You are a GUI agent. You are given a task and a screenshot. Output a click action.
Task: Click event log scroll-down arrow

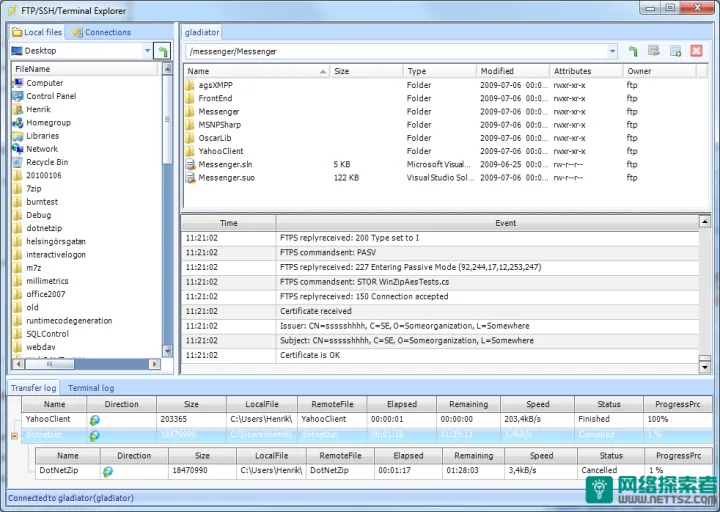coord(704,367)
